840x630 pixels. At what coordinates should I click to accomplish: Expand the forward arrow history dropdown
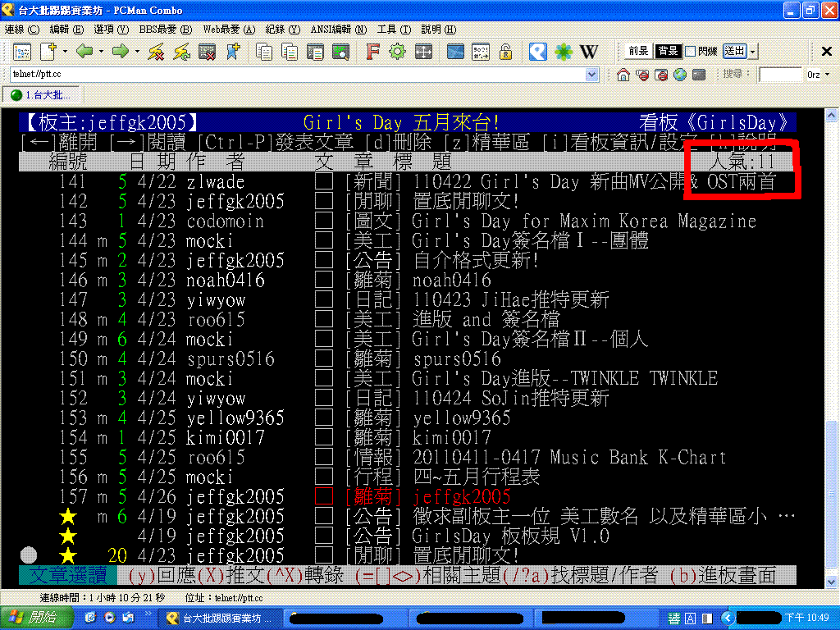[137, 52]
